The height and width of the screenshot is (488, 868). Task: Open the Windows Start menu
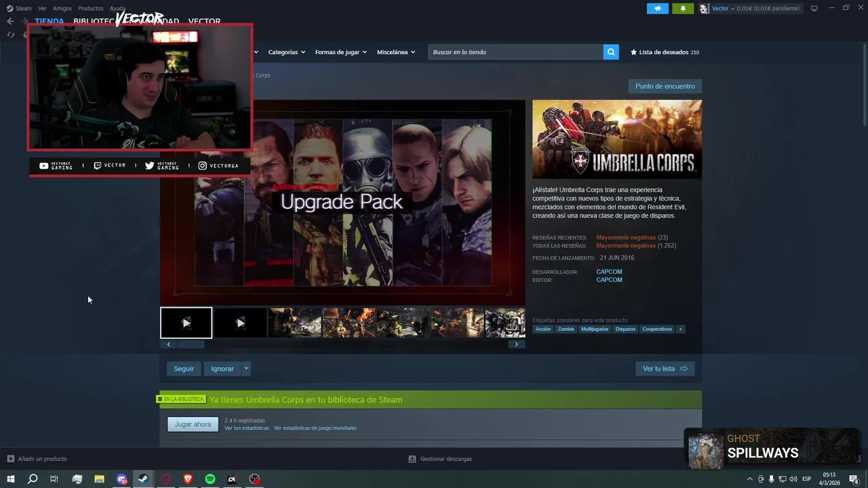click(x=10, y=479)
